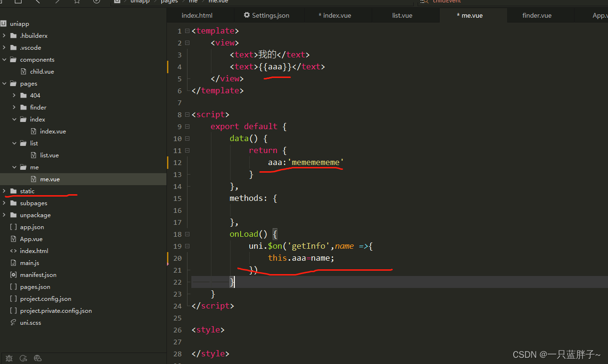
Task: Click the sync arrow icon in bottom bar
Action: click(23, 358)
